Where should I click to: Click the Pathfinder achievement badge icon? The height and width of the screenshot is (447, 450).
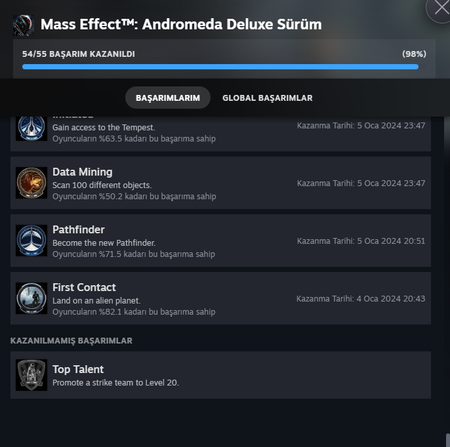point(31,241)
